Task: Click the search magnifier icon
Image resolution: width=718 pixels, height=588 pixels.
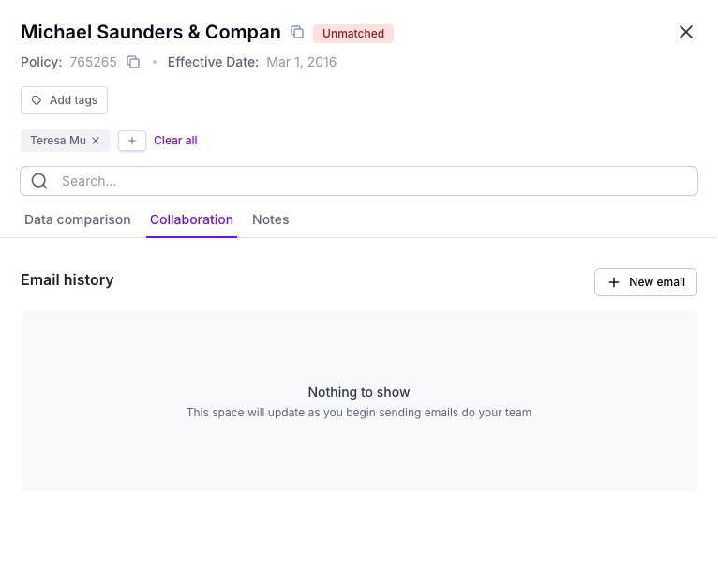Action: pyautogui.click(x=39, y=181)
